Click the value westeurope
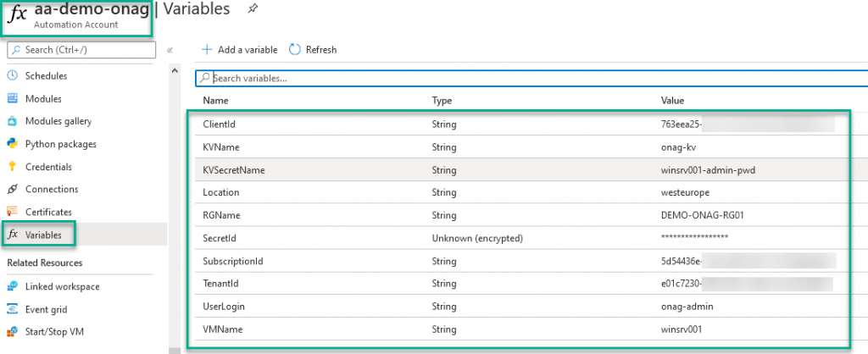The image size is (868, 354). pos(685,192)
